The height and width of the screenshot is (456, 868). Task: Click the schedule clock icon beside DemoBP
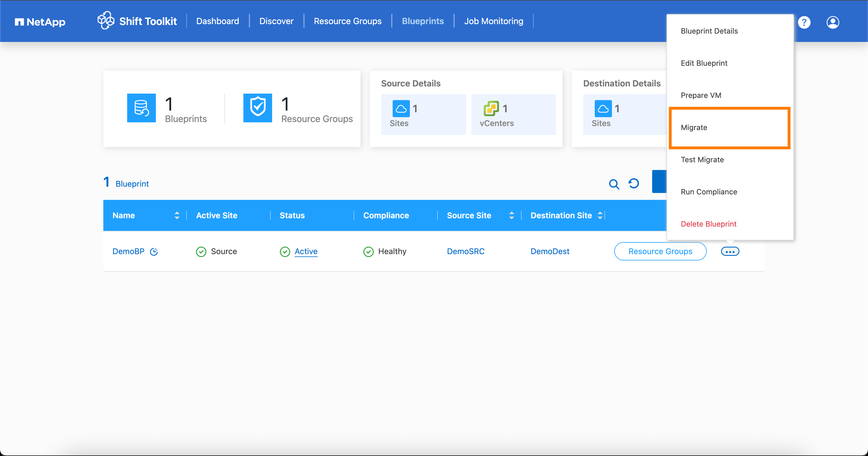(x=154, y=252)
